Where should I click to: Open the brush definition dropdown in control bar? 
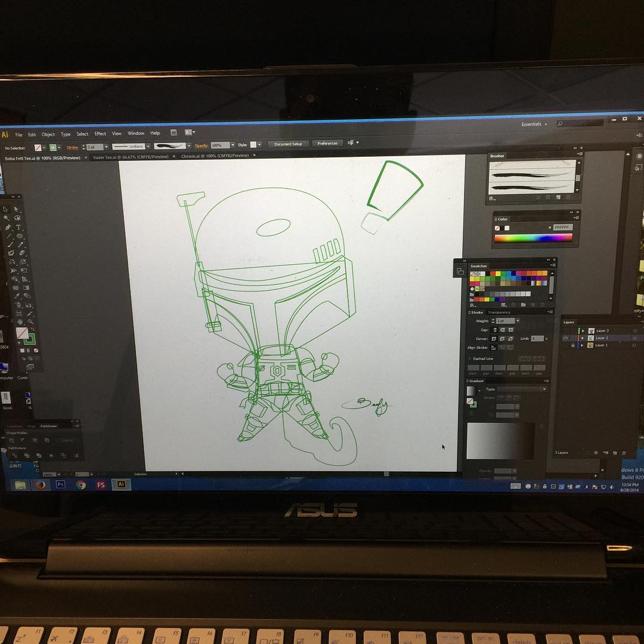pos(188,146)
